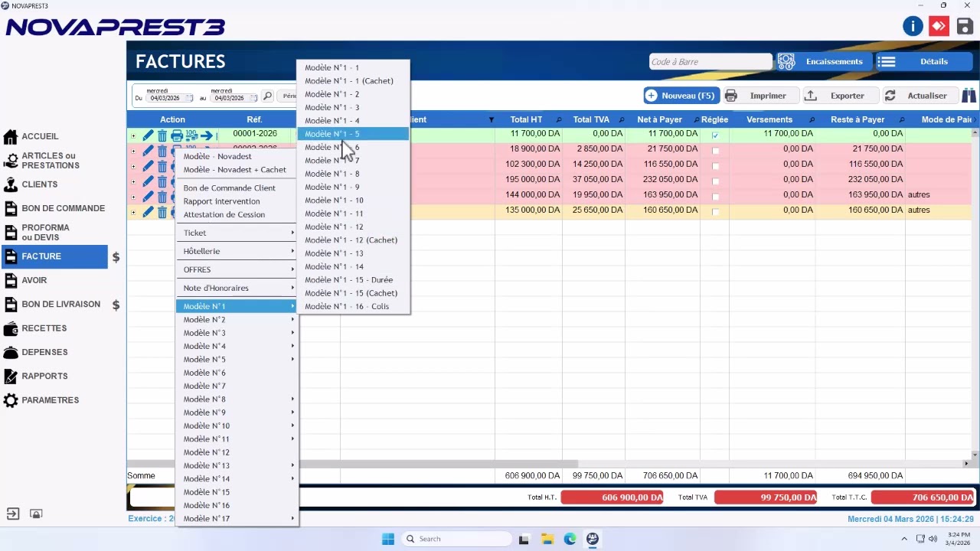980x551 pixels.
Task: Expand the Hôtellerie submenu
Action: [237, 251]
